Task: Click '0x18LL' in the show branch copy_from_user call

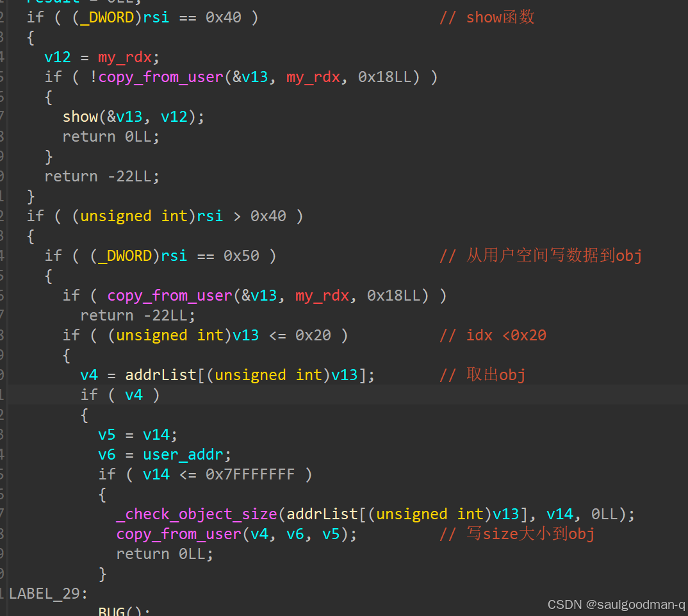Action: 385,78
